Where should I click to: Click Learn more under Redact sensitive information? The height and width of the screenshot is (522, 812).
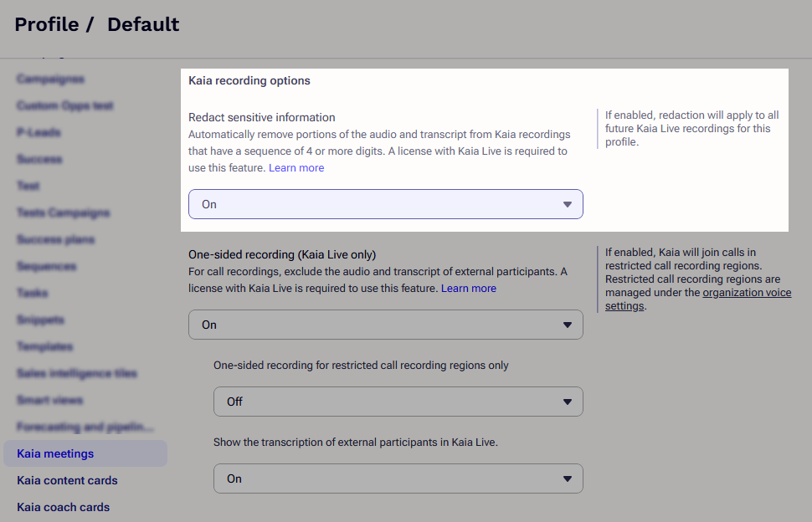point(296,168)
